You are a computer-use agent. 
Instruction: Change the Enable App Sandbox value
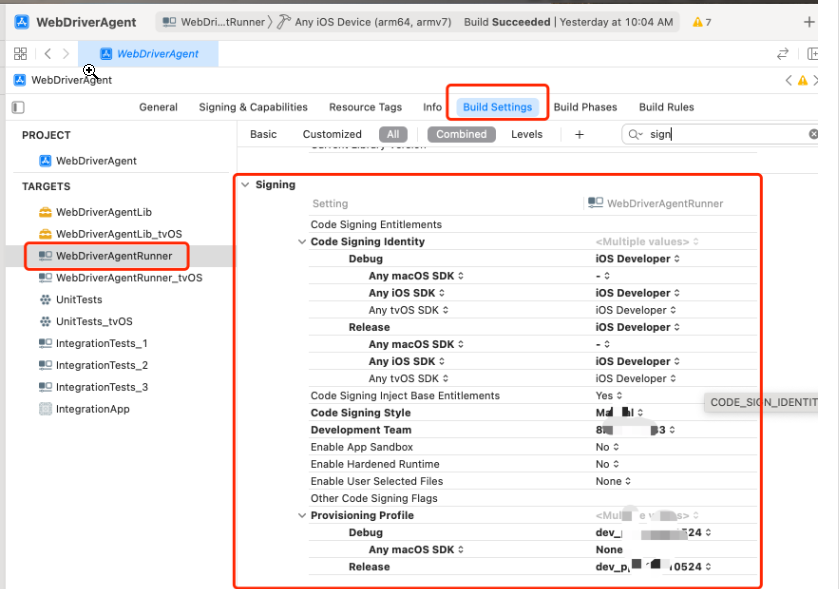coord(607,447)
